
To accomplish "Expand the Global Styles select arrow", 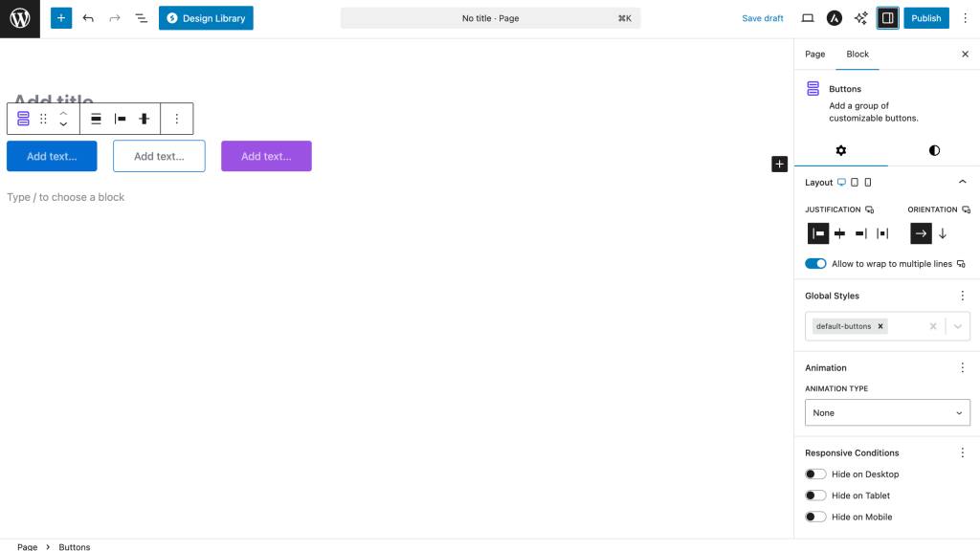I will coord(958,326).
